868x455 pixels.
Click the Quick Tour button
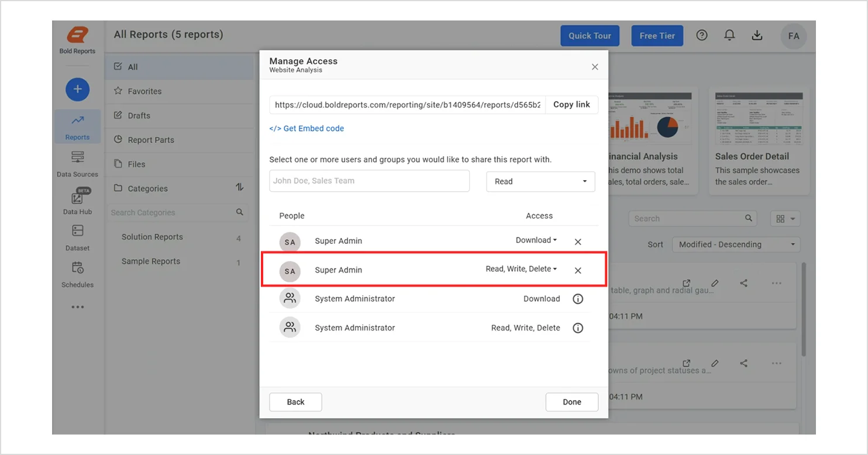(590, 36)
